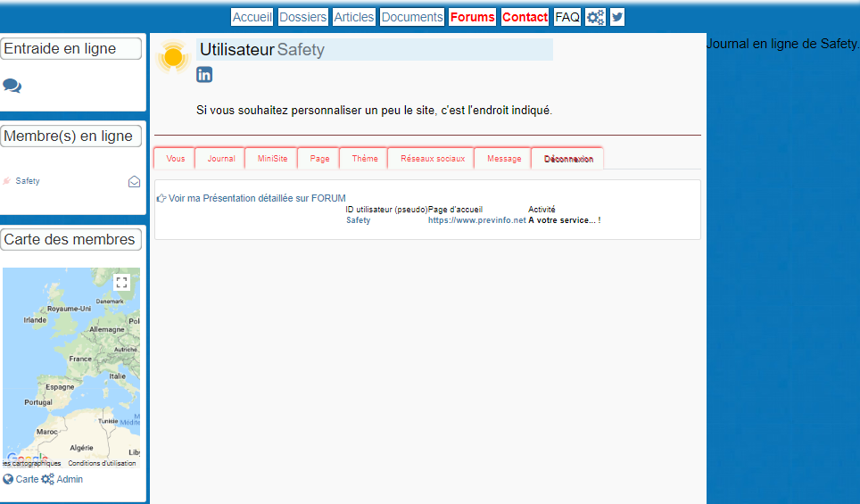860x504 pixels.
Task: Open the envelope message icon next to Safety
Action: [134, 181]
